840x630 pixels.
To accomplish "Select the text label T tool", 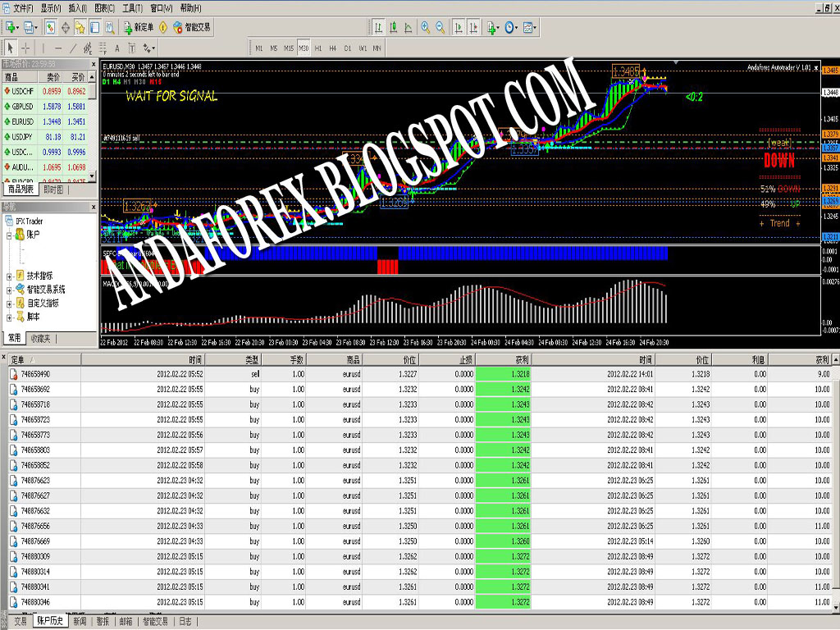I will [132, 48].
